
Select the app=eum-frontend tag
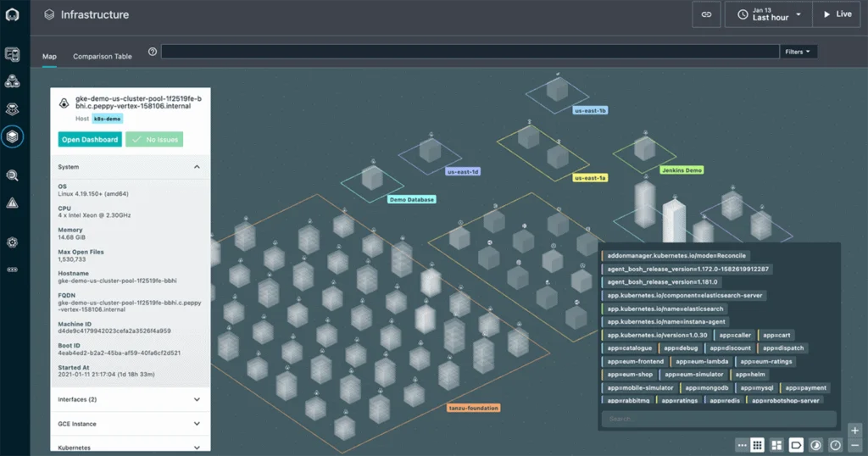point(635,361)
